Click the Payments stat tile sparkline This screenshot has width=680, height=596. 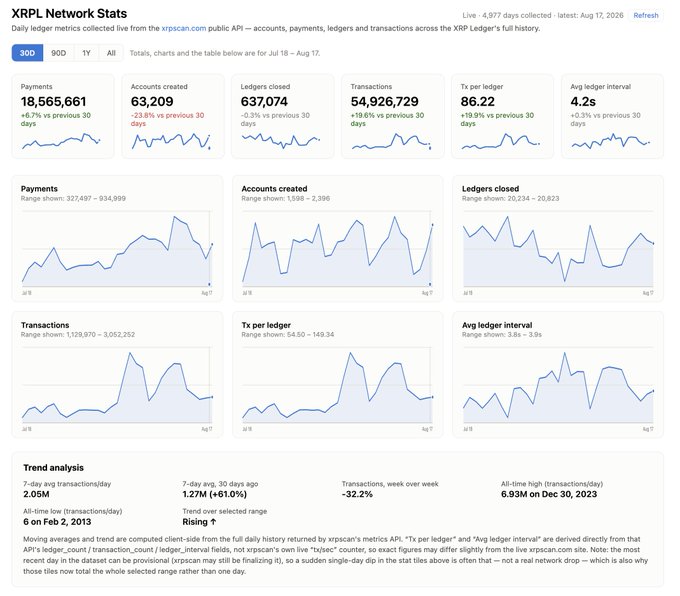61,141
